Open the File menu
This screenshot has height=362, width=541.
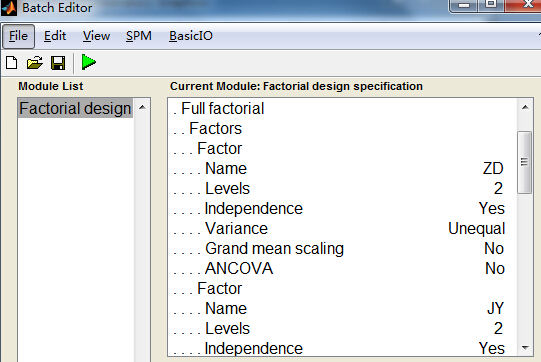18,36
